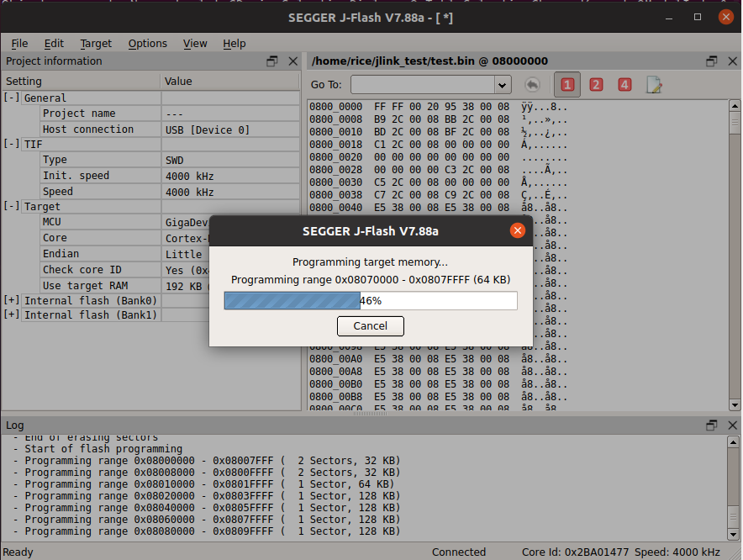Open the View menu
743x560 pixels.
click(x=195, y=44)
